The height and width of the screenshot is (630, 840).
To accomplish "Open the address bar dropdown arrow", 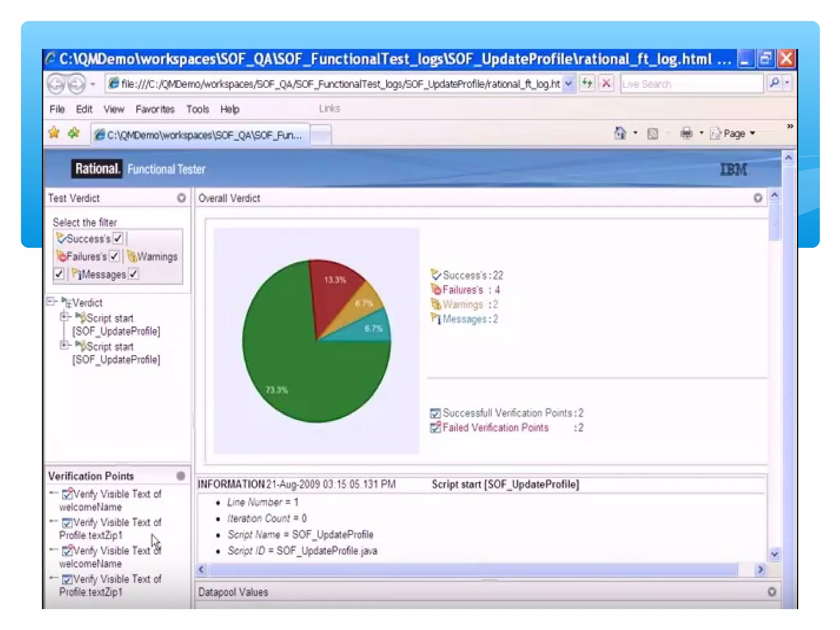I will click(x=568, y=84).
